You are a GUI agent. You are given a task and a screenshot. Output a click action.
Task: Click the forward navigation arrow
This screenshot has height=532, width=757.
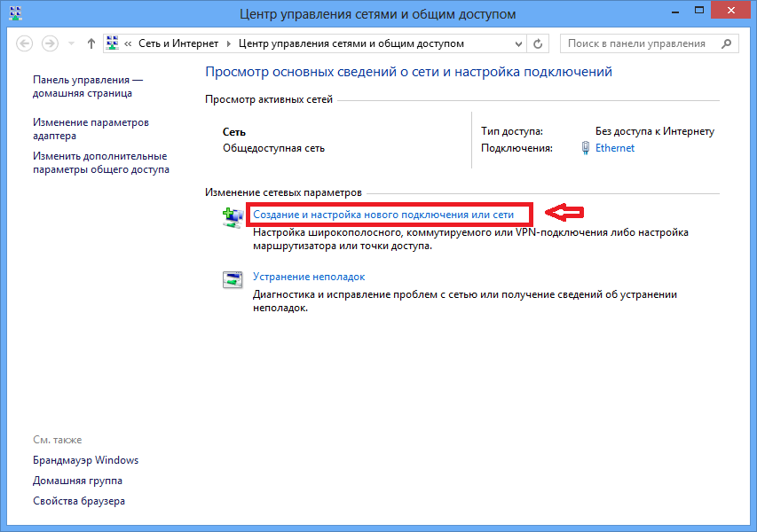[50, 43]
